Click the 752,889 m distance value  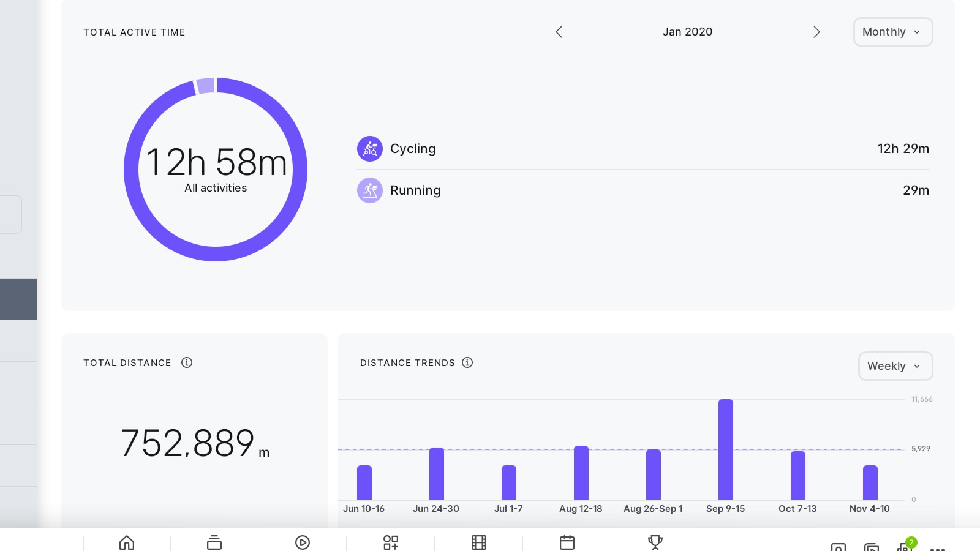coord(195,443)
